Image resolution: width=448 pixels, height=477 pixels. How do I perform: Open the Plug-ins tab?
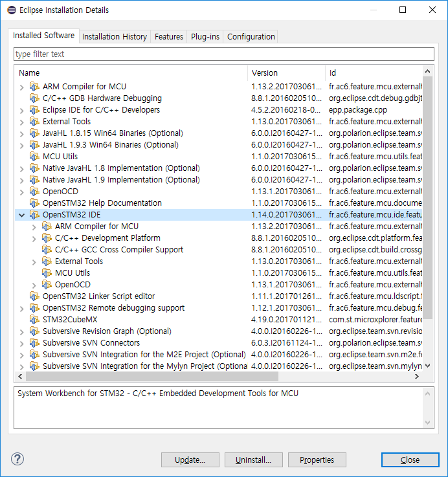[205, 36]
